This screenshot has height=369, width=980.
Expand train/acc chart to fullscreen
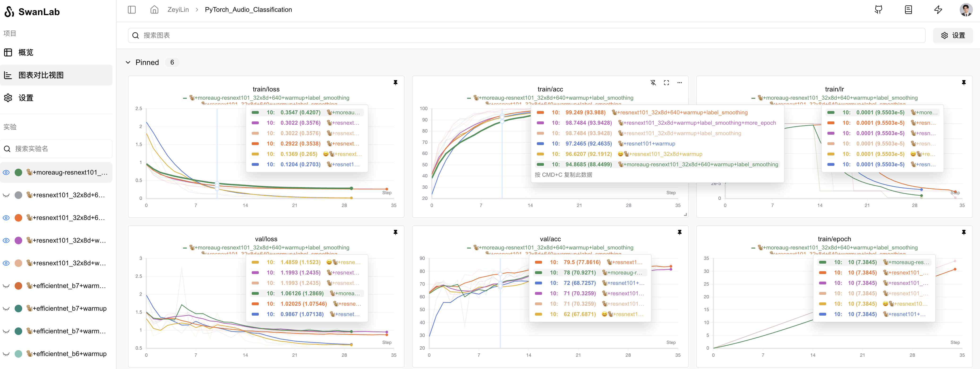pyautogui.click(x=666, y=82)
